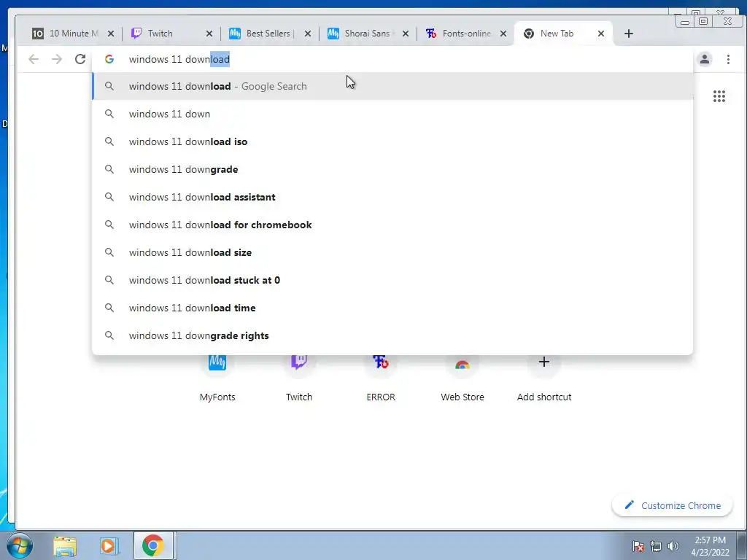Close the New Tab tab

click(601, 34)
